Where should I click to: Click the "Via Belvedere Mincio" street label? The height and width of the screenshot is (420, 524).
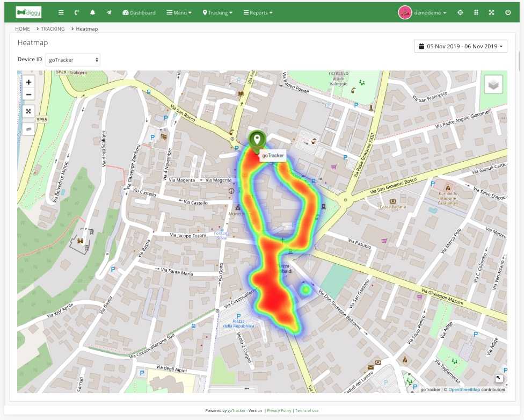pyautogui.click(x=61, y=182)
